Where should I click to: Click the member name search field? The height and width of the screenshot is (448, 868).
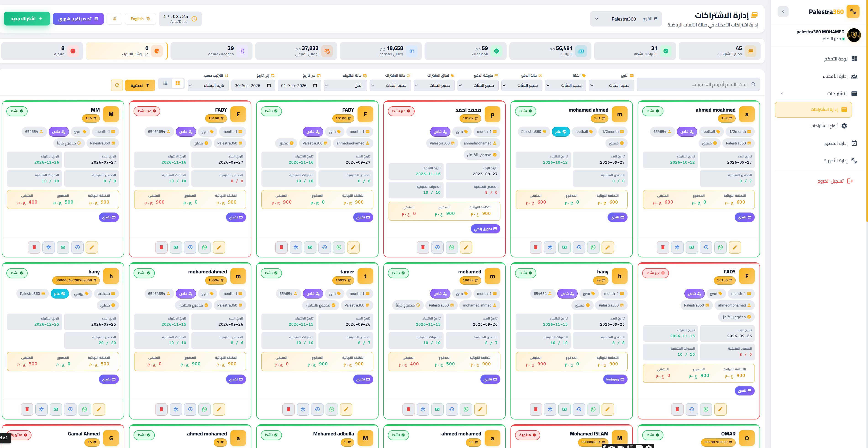point(698,84)
